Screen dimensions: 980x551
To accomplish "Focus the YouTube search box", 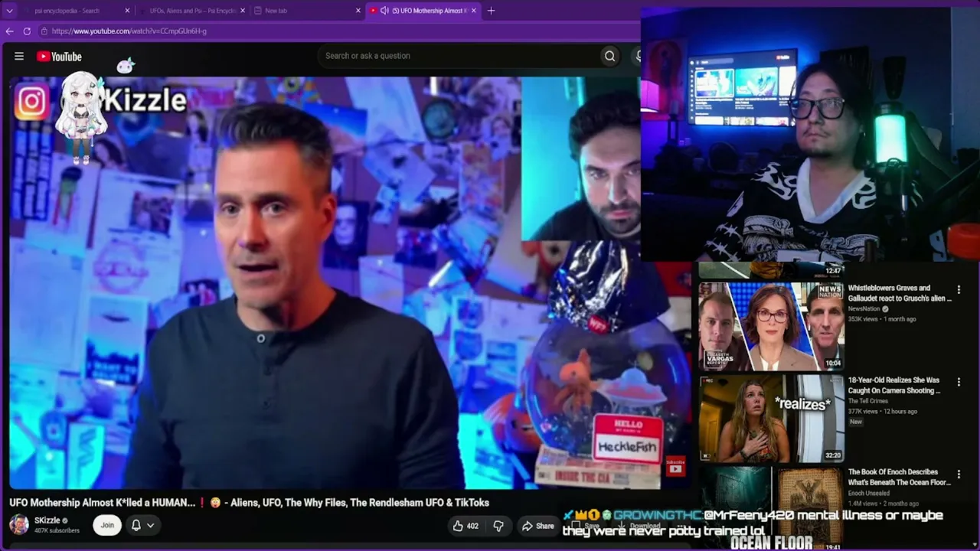I will pos(459,56).
